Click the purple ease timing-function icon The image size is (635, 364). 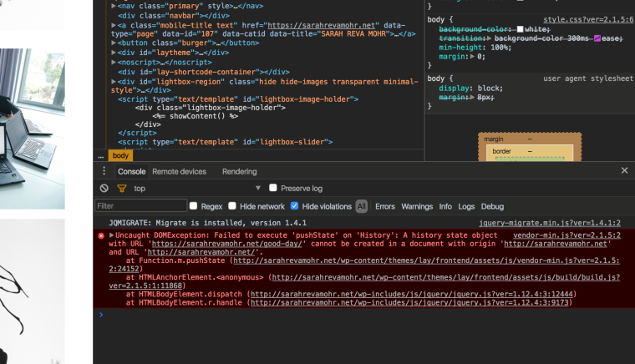click(x=597, y=38)
